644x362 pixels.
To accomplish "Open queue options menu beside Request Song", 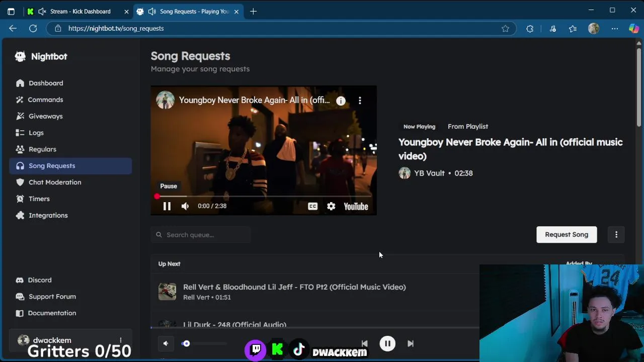I will [x=616, y=235].
